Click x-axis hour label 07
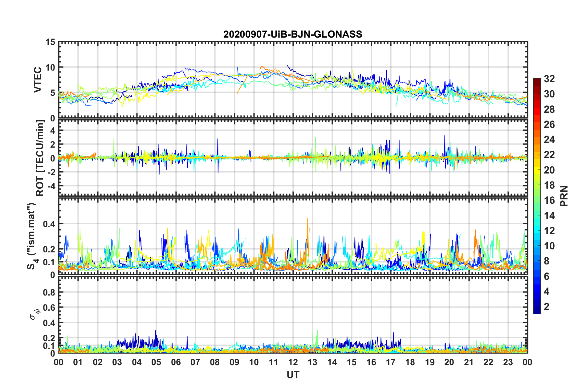This screenshot has width=586, height=392. coord(195,362)
